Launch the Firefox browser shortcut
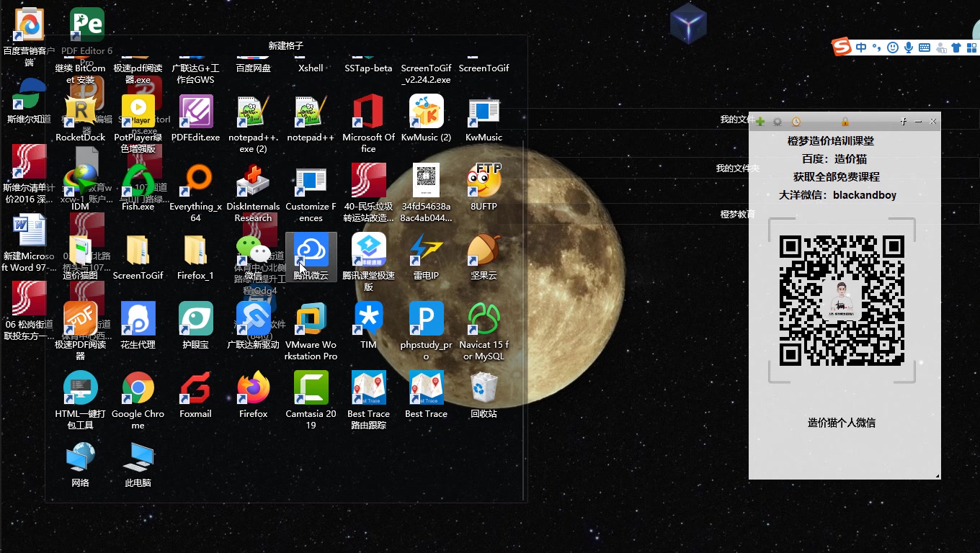The width and height of the screenshot is (980, 553). pyautogui.click(x=254, y=395)
